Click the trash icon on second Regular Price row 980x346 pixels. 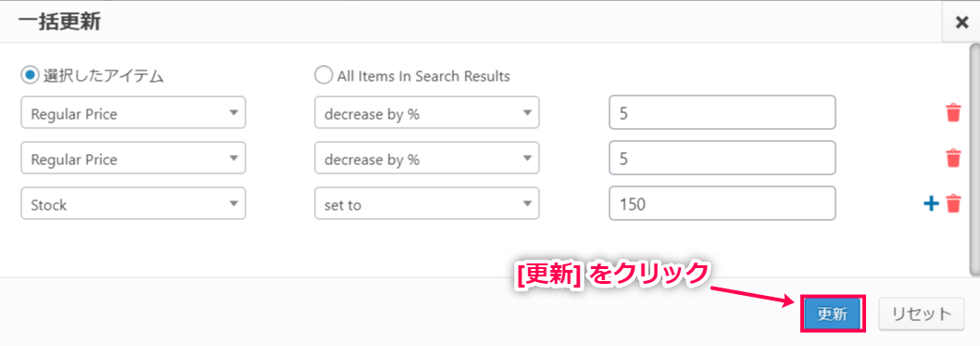coord(953,159)
